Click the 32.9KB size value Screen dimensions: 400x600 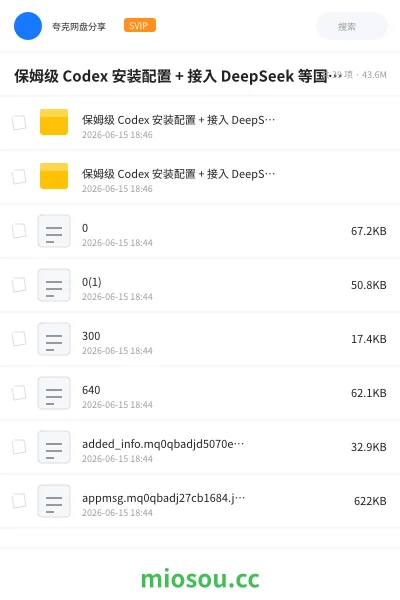[x=369, y=447]
